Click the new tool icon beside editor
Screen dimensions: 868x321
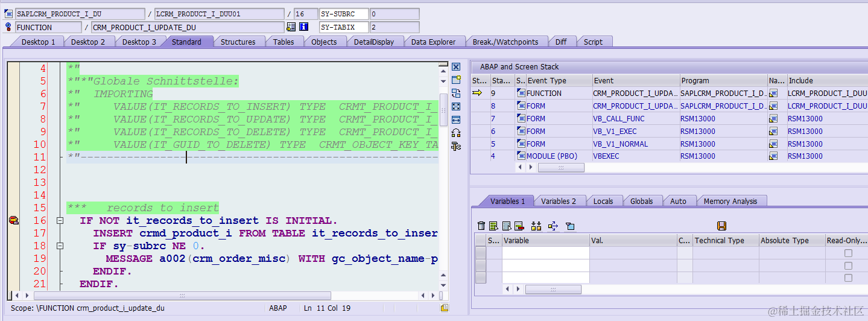coord(456,80)
